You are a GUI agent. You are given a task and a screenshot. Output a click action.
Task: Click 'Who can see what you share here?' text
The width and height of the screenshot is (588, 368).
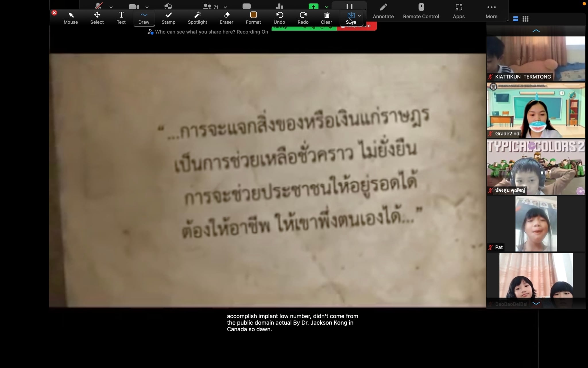point(196,32)
